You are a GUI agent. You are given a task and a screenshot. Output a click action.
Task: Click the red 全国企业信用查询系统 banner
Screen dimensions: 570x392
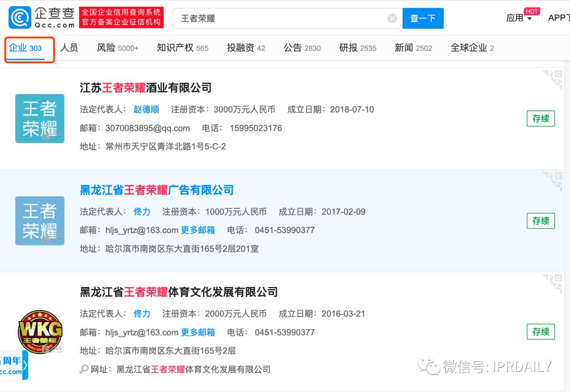click(x=121, y=17)
